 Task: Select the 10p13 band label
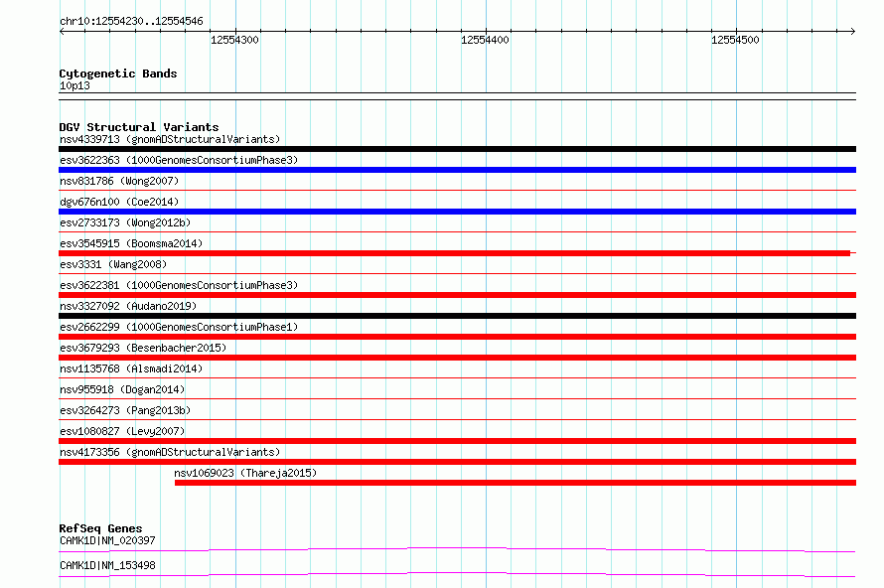(x=74, y=85)
